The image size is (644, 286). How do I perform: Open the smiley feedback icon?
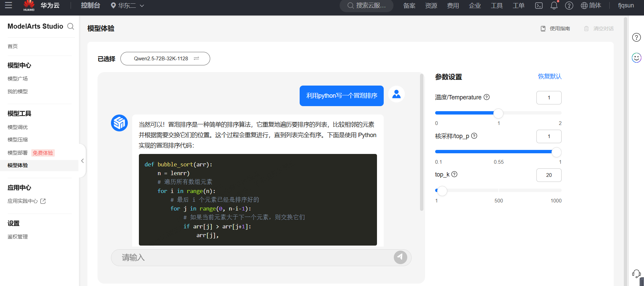(x=637, y=58)
